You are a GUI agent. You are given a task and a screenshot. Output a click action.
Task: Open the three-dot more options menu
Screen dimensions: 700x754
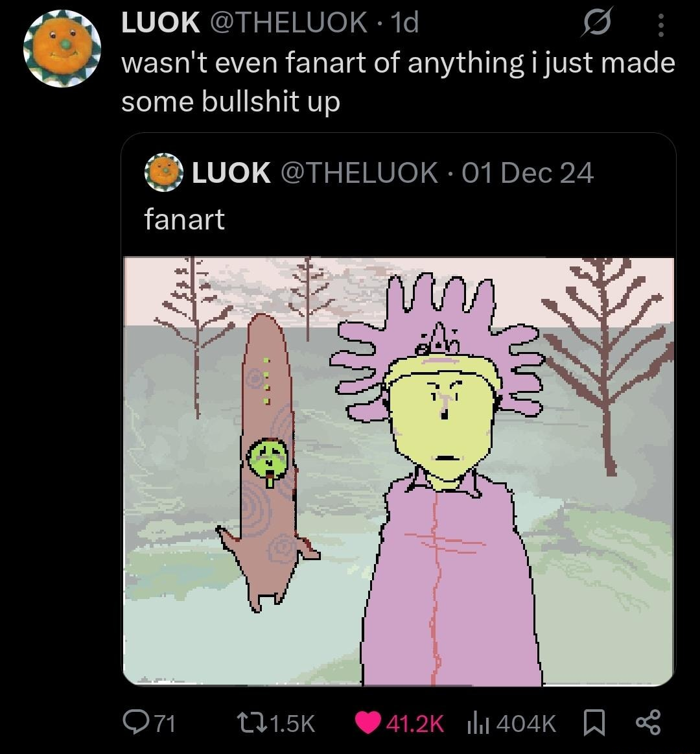660,25
